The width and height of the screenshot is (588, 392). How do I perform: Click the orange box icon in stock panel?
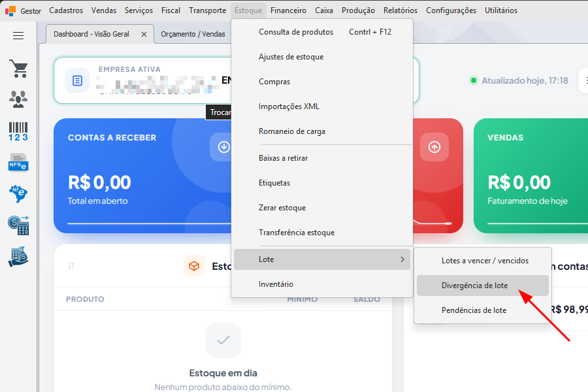point(194,266)
